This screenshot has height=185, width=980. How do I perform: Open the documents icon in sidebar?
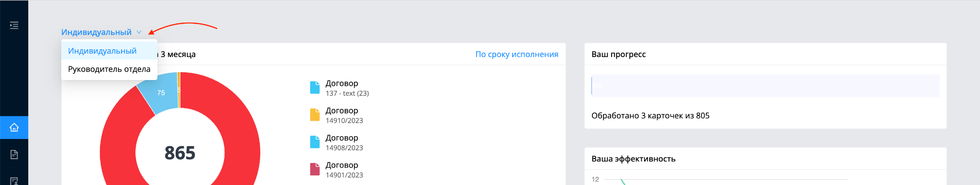(14, 154)
